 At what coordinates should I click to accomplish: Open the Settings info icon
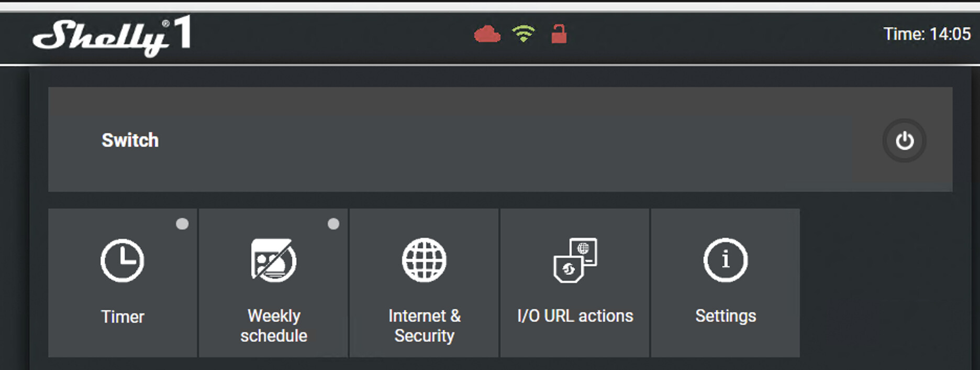click(x=726, y=260)
